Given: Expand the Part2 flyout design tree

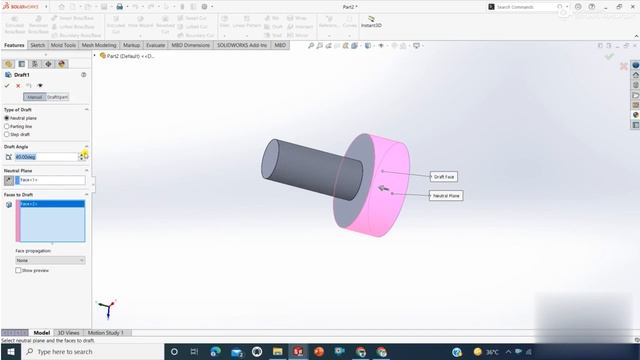Looking at the screenshot, I should click(x=95, y=56).
